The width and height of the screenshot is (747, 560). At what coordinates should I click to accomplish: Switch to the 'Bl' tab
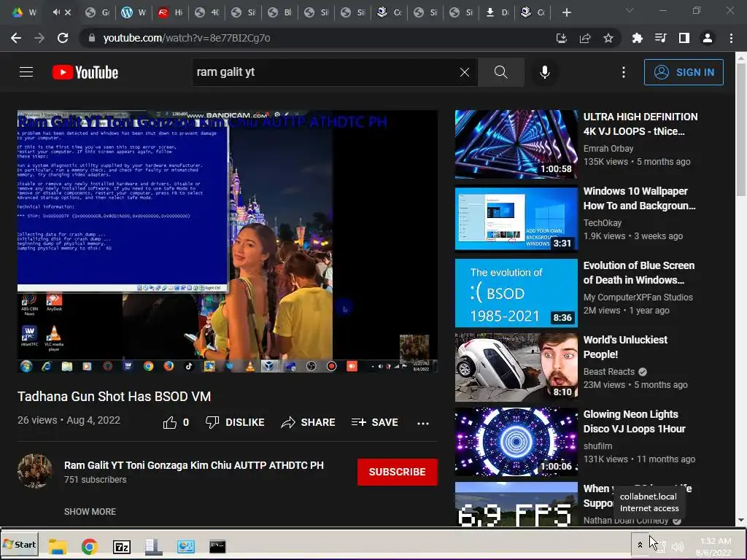pyautogui.click(x=279, y=12)
